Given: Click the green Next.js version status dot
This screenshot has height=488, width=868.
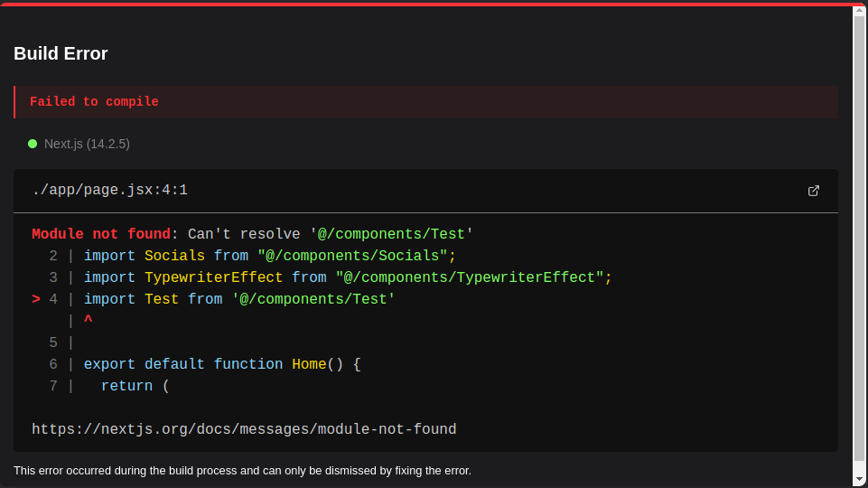Looking at the screenshot, I should [33, 144].
